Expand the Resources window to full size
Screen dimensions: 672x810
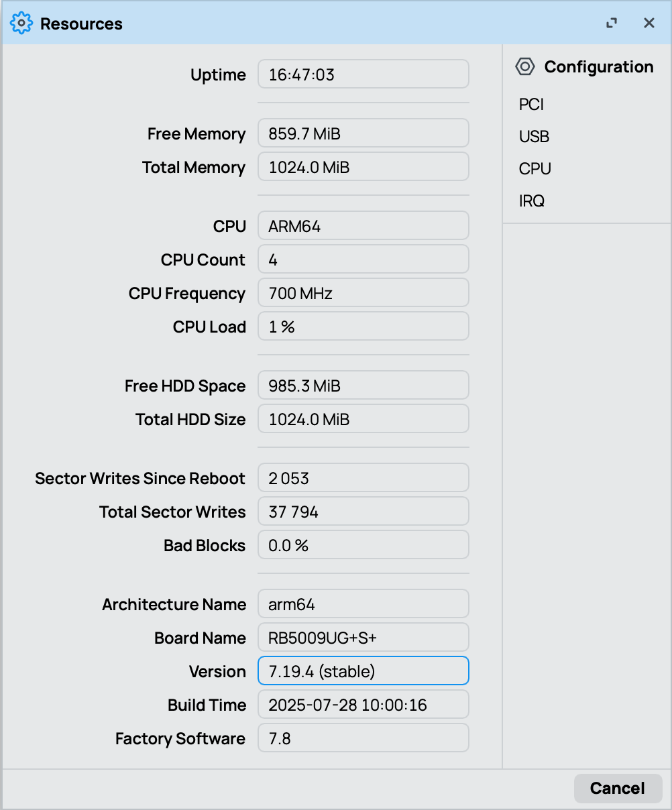click(612, 23)
